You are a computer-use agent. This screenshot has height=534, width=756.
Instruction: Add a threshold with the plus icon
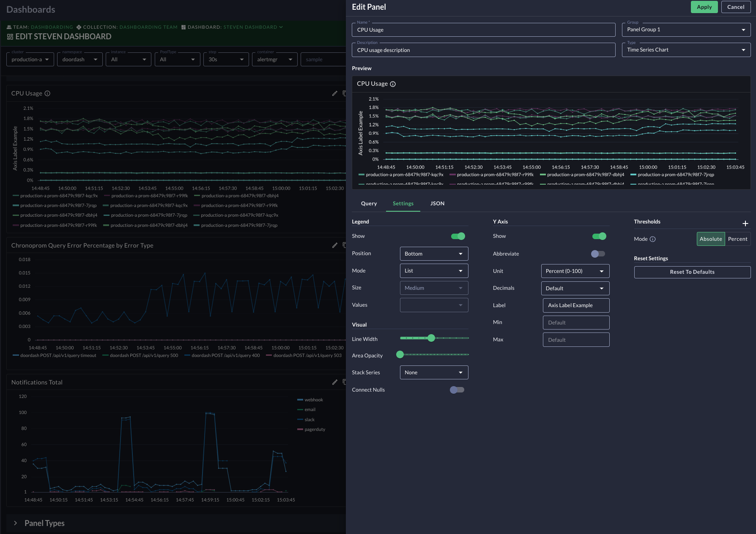coord(745,223)
